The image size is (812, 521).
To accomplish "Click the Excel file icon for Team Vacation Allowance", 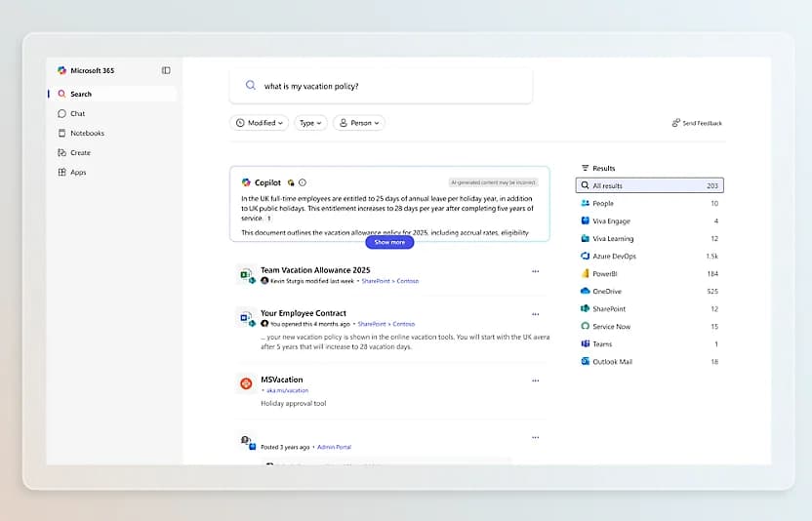I will click(247, 275).
